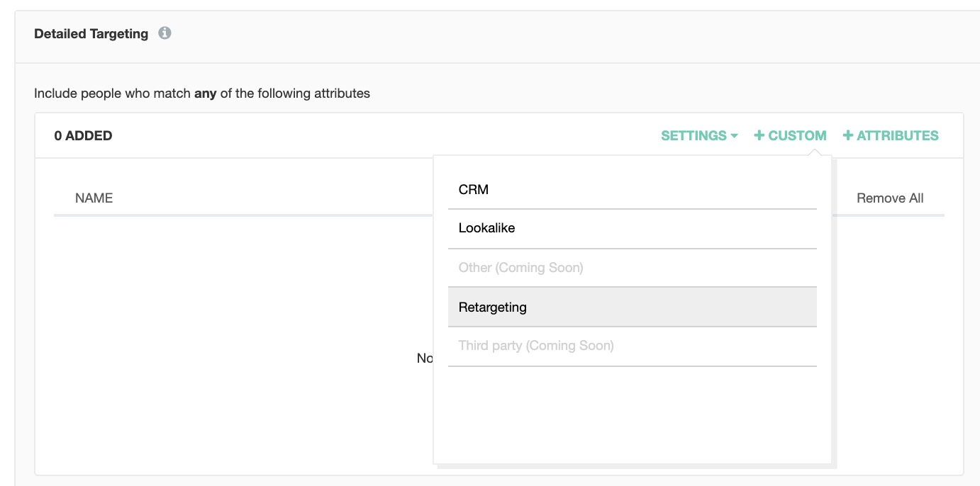Click the partially hidden "No" empty-state text
980x486 pixels.
tap(425, 358)
